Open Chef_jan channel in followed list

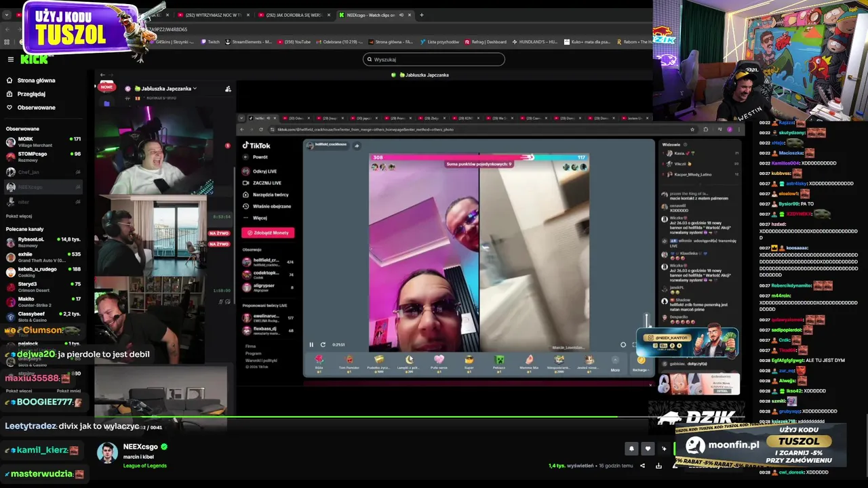click(x=42, y=172)
